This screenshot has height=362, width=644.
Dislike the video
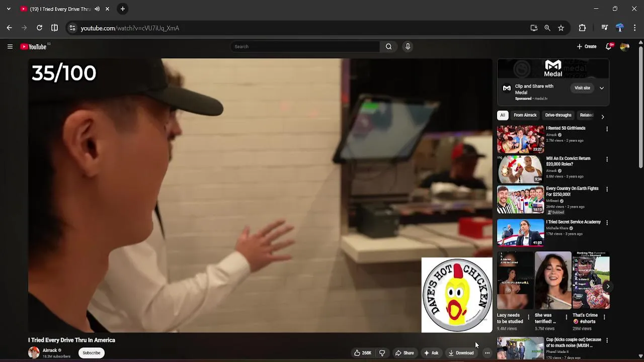point(382,353)
